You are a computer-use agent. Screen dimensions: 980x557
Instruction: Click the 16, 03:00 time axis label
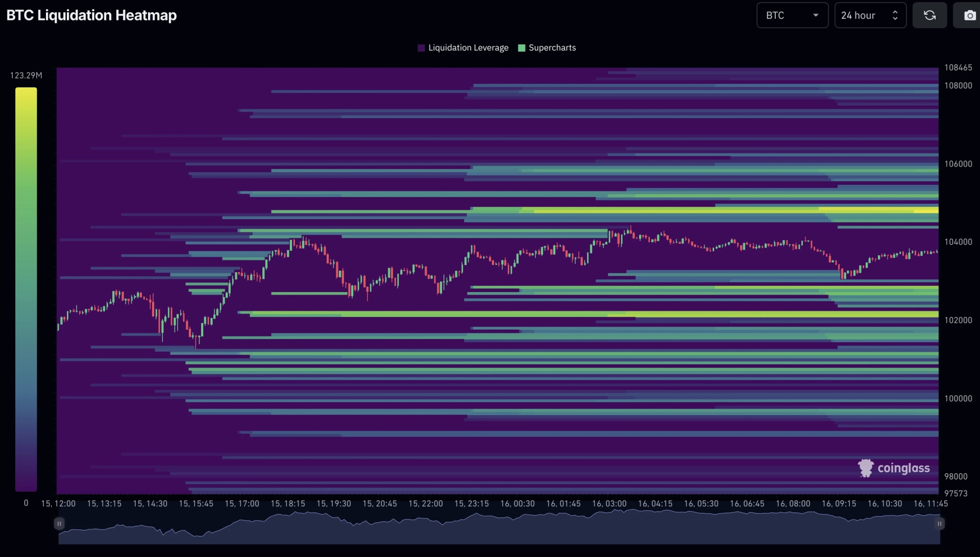609,503
